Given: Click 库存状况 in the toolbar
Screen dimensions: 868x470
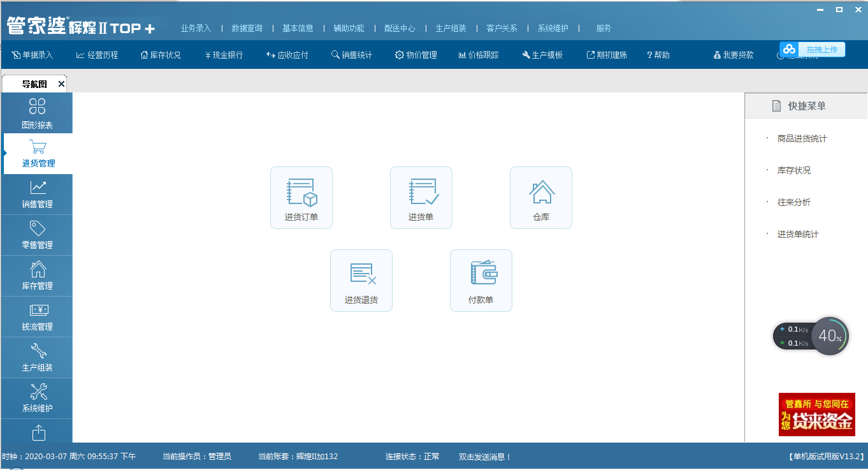Looking at the screenshot, I should click(x=161, y=55).
